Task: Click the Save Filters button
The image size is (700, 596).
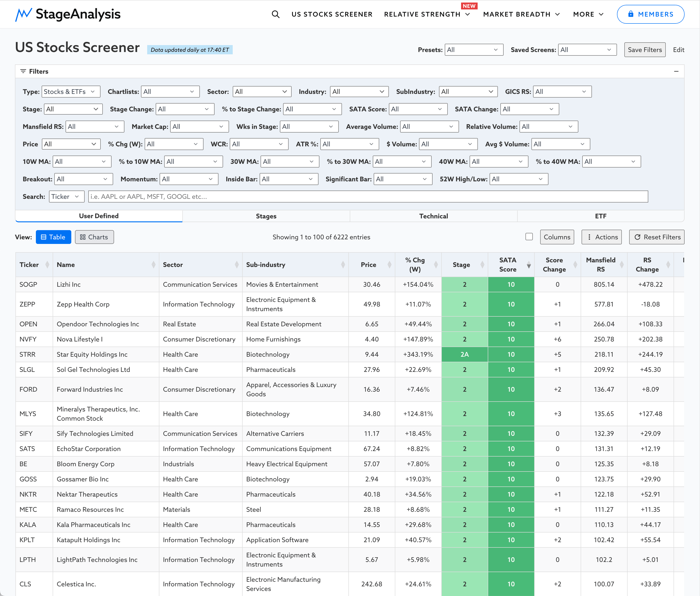Action: click(x=644, y=50)
